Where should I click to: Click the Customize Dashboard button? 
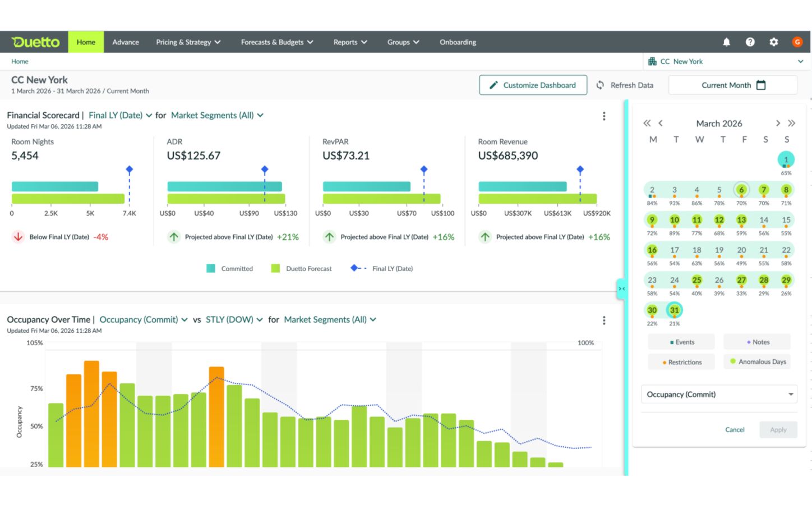tap(533, 85)
